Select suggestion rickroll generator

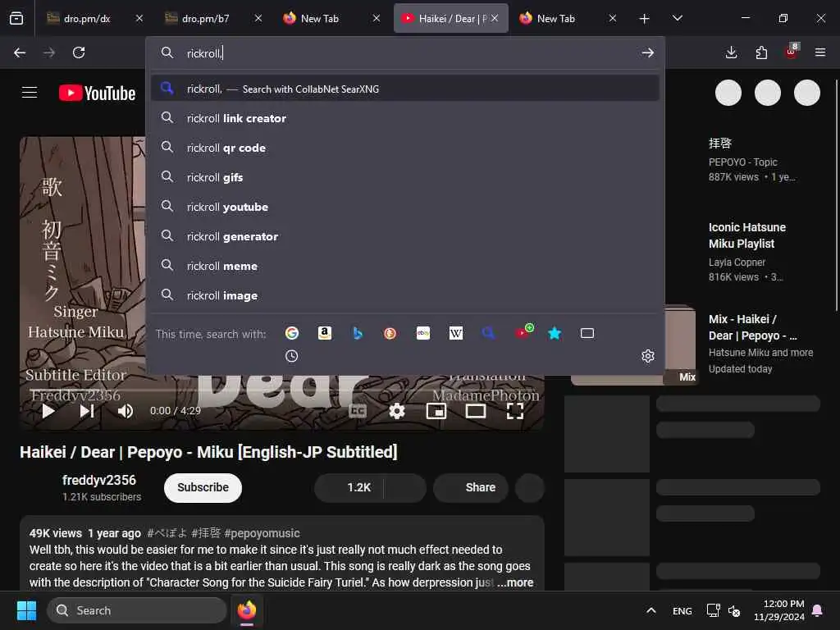[x=405, y=236]
